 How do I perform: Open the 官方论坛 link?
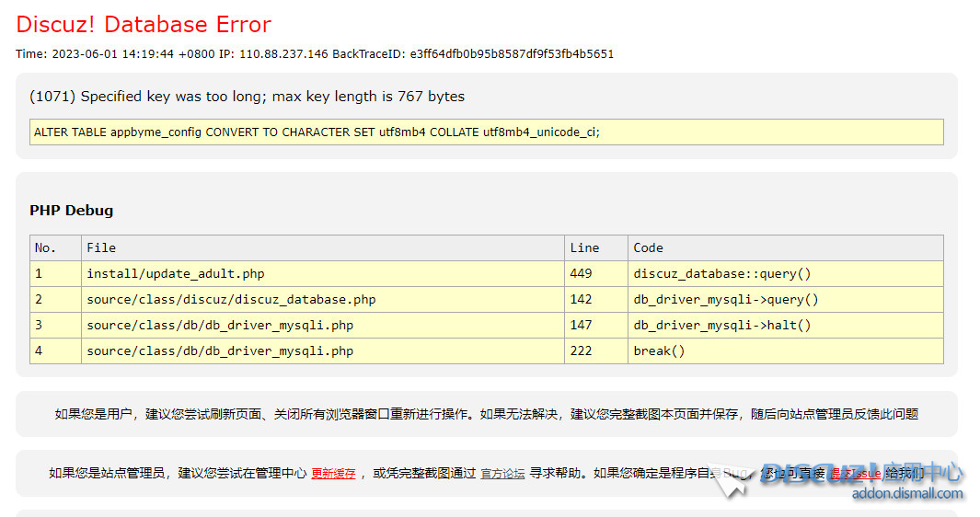pyautogui.click(x=502, y=474)
